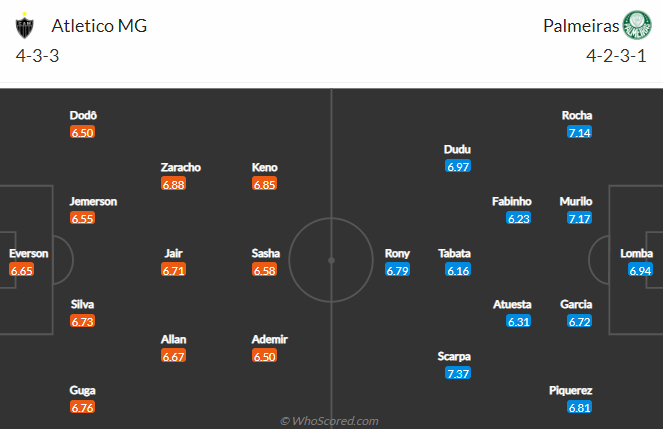663x429 pixels.
Task: Click the Jemerson player name
Action: [x=93, y=201]
